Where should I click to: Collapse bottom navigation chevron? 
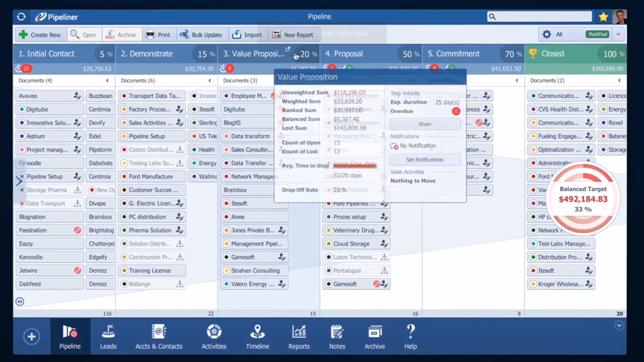(619, 326)
